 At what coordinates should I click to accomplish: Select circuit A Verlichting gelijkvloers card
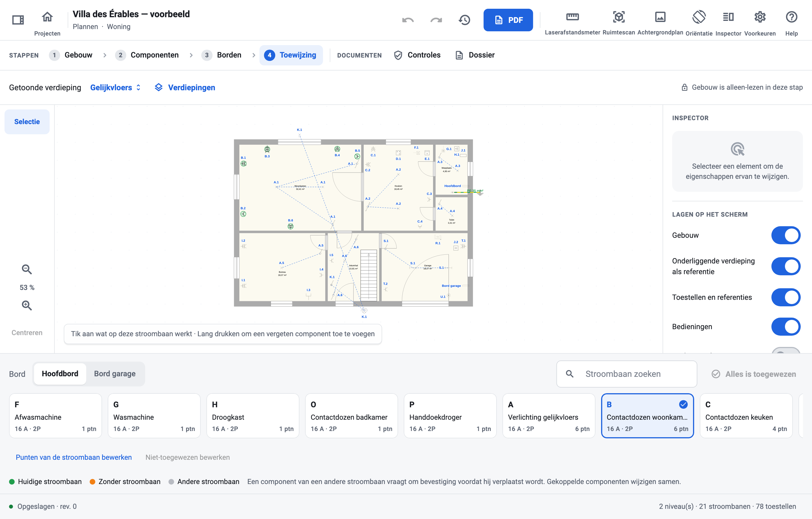pyautogui.click(x=549, y=416)
